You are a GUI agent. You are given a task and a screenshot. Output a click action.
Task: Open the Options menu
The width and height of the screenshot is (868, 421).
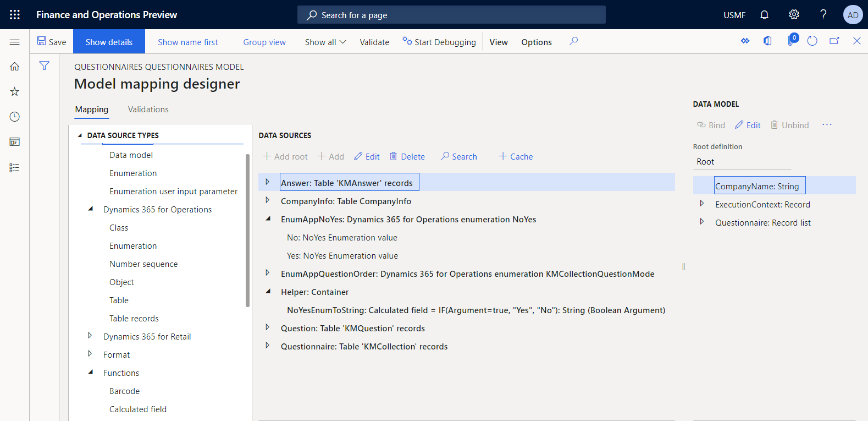[x=537, y=42]
